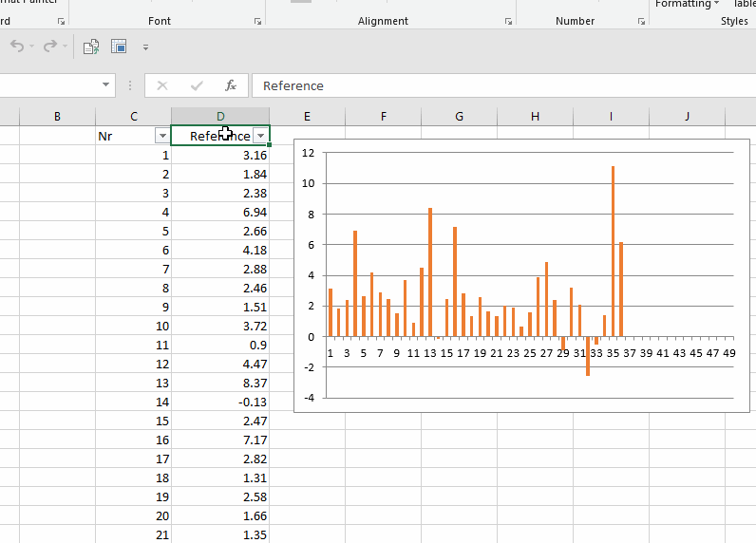The height and width of the screenshot is (543, 756).
Task: Open the Clipboard pane launcher
Action: 61,21
